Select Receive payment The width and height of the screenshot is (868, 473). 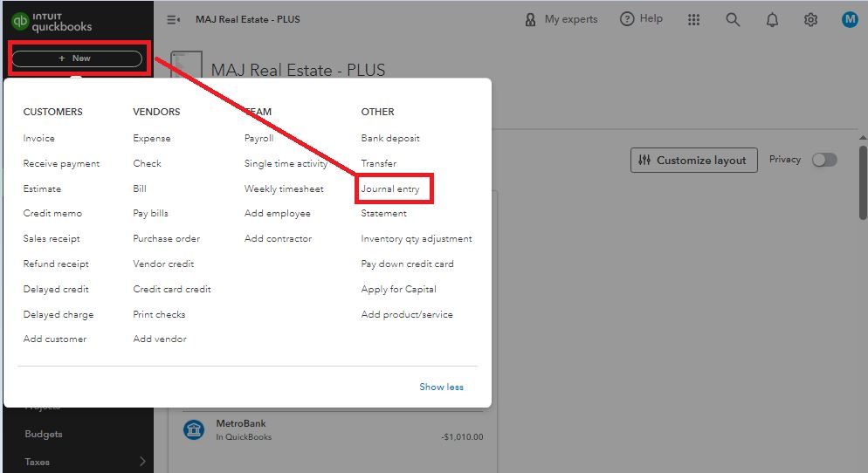click(x=61, y=164)
